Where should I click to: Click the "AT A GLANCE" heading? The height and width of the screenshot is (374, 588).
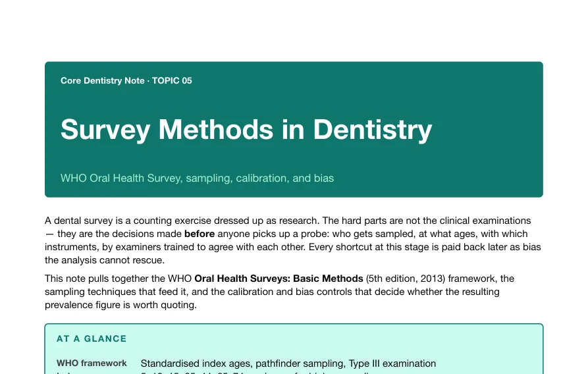pos(92,338)
